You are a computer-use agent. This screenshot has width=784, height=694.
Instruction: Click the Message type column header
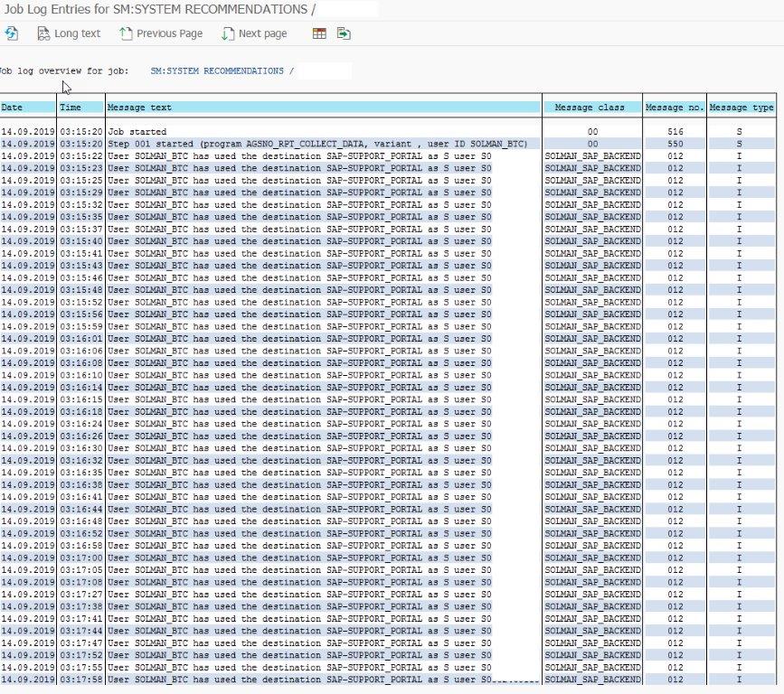pos(741,108)
